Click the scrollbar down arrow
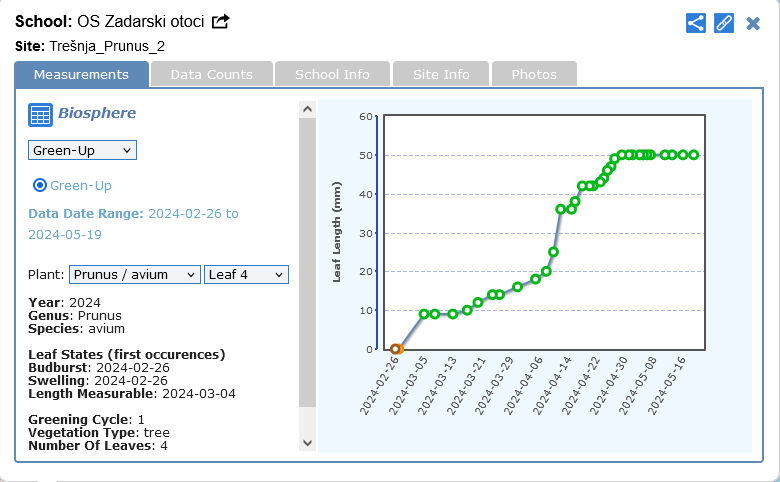Viewport: 780px width, 482px height. [308, 442]
